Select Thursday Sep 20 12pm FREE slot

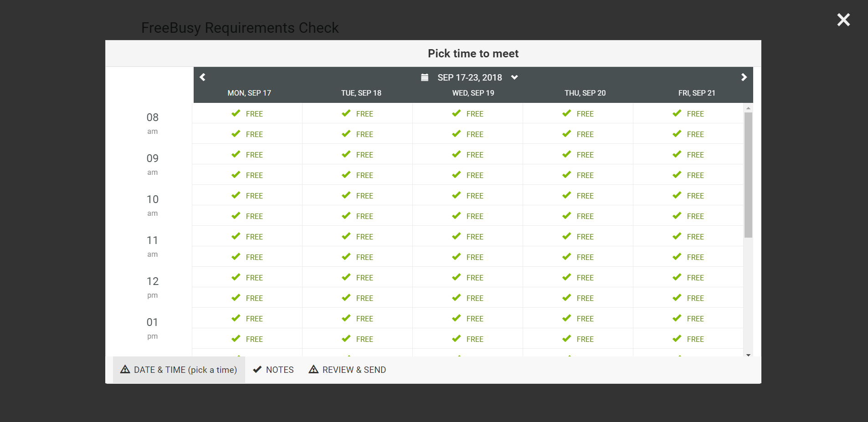tap(578, 278)
